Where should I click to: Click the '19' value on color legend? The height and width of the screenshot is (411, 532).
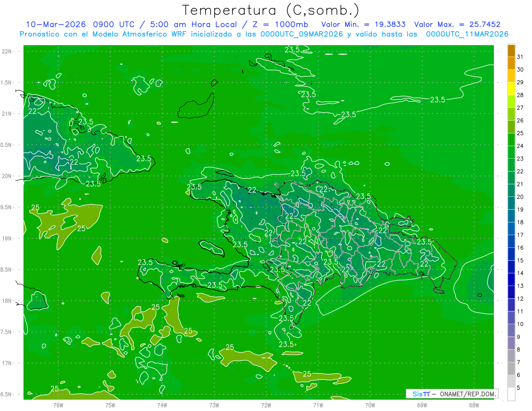pyautogui.click(x=520, y=210)
